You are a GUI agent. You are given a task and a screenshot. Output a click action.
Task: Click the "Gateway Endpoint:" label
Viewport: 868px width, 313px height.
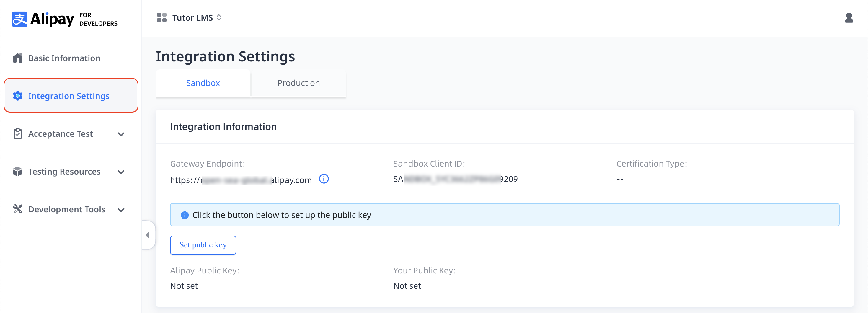208,163
